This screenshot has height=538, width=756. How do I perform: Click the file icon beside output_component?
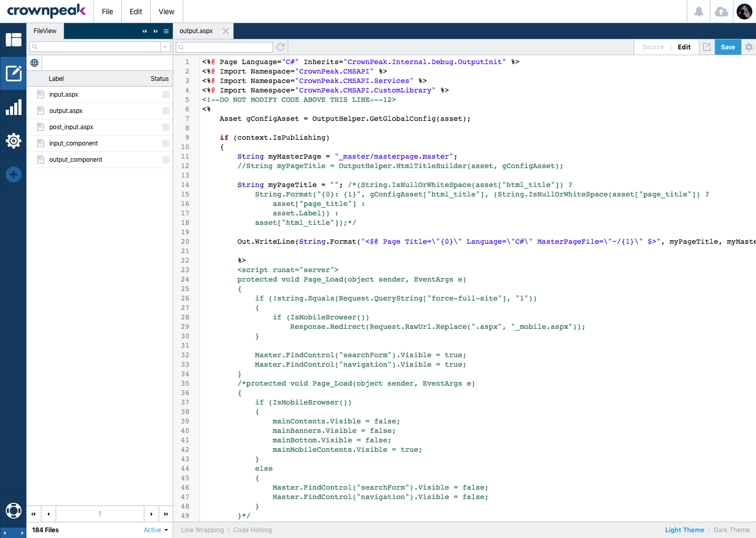(40, 159)
